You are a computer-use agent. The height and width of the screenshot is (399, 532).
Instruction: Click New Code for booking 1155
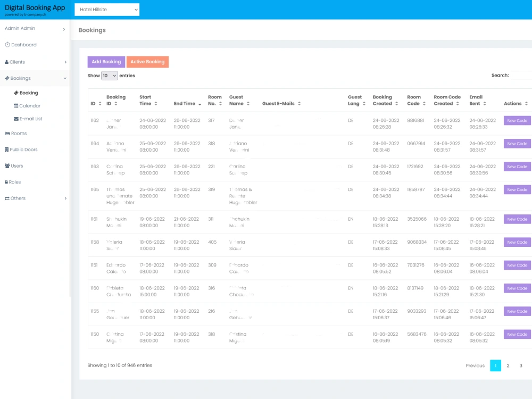pyautogui.click(x=517, y=311)
